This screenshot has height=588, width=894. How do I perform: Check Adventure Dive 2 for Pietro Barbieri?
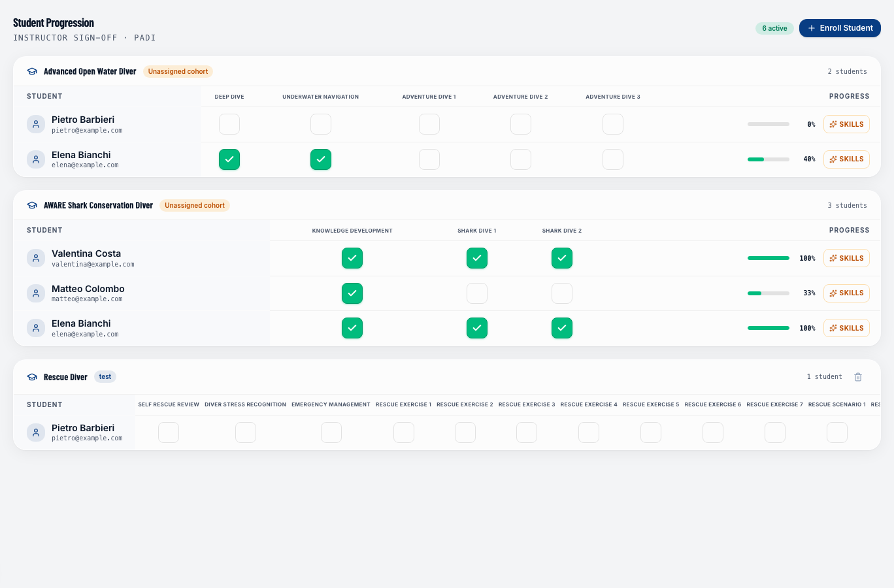tap(521, 124)
